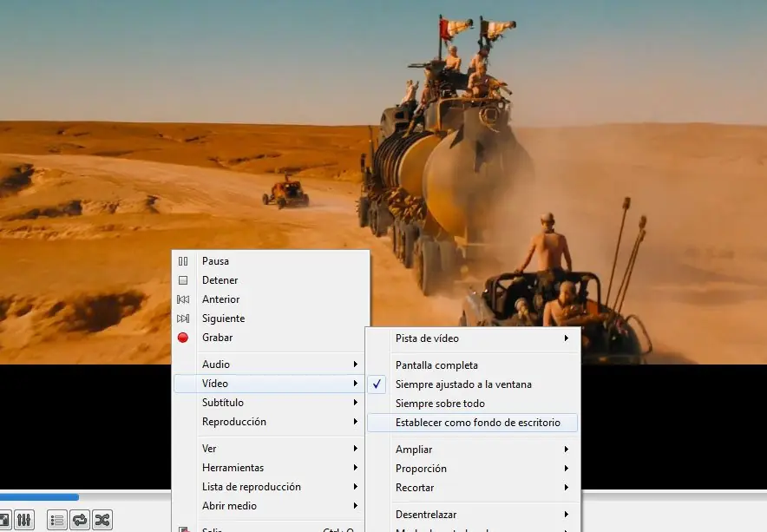Enable loop playback with the repeat icon

(78, 520)
